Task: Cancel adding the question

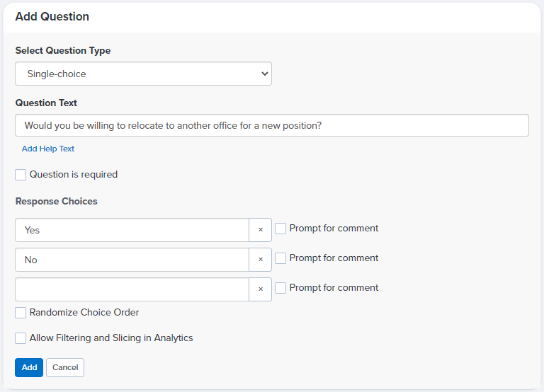Action: pos(65,367)
